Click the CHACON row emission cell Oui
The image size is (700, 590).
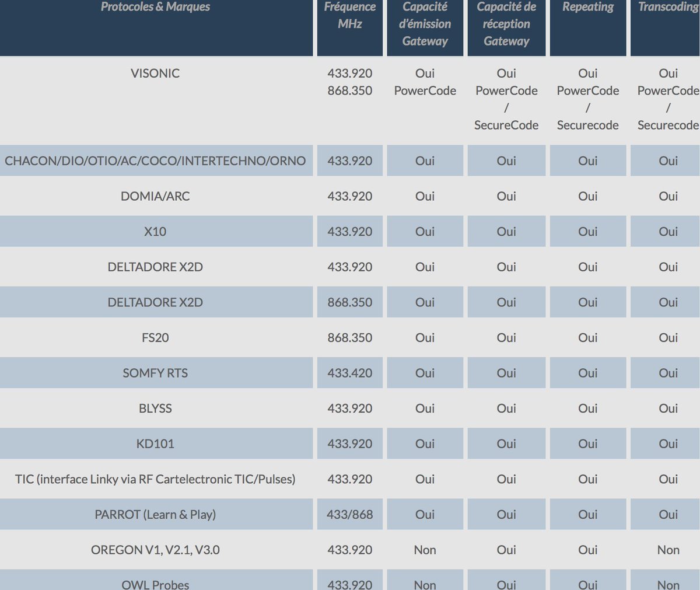click(x=425, y=161)
